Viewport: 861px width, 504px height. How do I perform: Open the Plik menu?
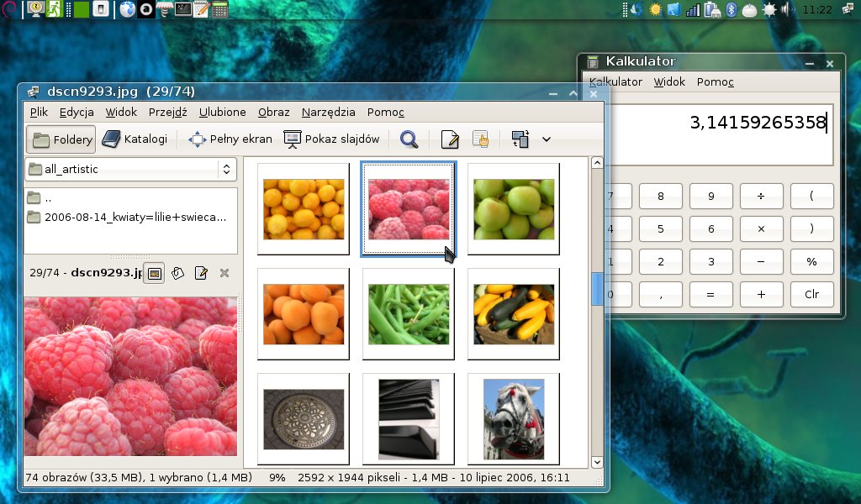[39, 113]
